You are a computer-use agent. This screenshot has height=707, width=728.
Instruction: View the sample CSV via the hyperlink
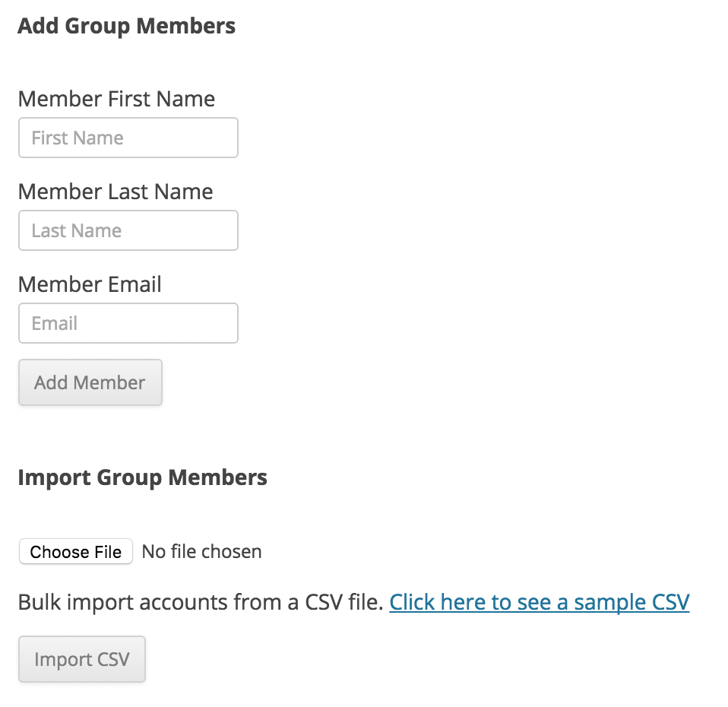pos(539,601)
